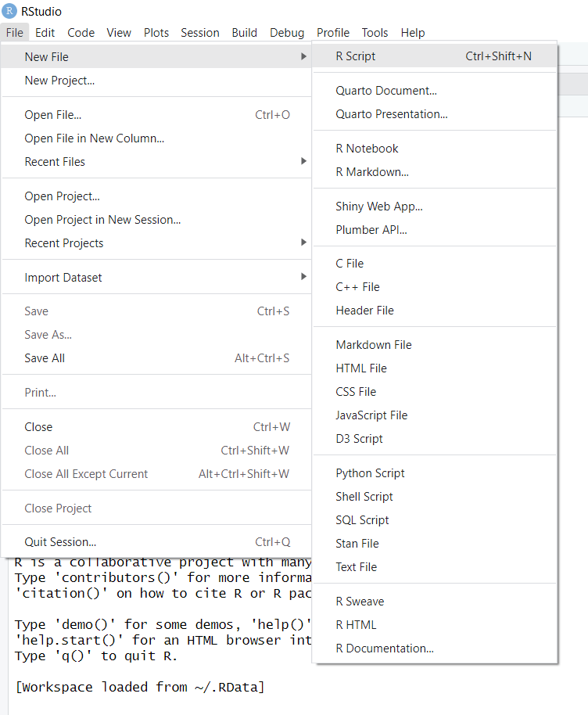Select Close All menu item

tap(156, 451)
